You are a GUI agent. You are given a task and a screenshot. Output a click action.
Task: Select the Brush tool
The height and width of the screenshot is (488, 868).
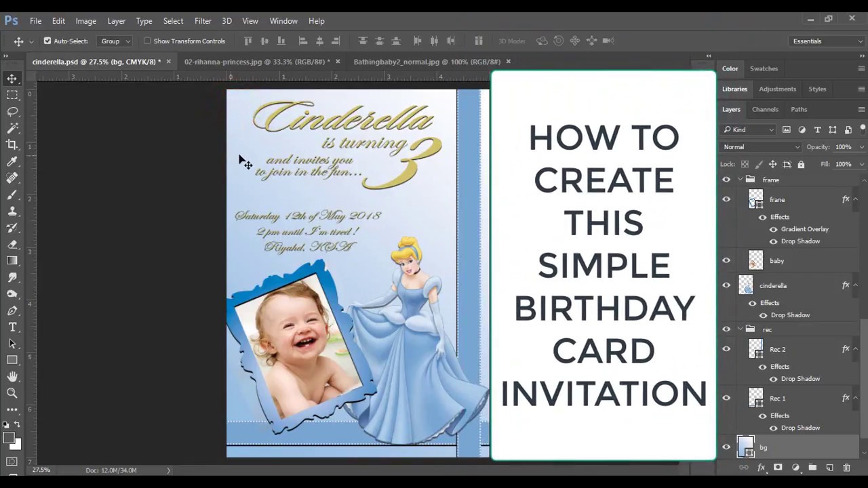pos(12,195)
